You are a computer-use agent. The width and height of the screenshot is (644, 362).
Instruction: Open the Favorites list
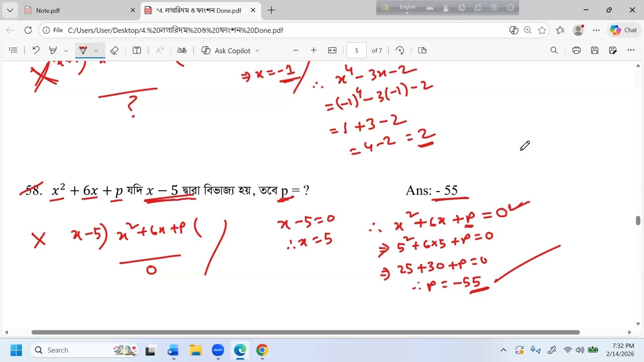point(560,30)
